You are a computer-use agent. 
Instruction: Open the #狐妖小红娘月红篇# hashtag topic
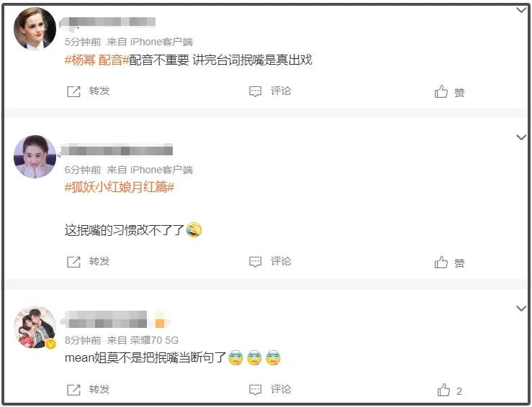point(120,187)
